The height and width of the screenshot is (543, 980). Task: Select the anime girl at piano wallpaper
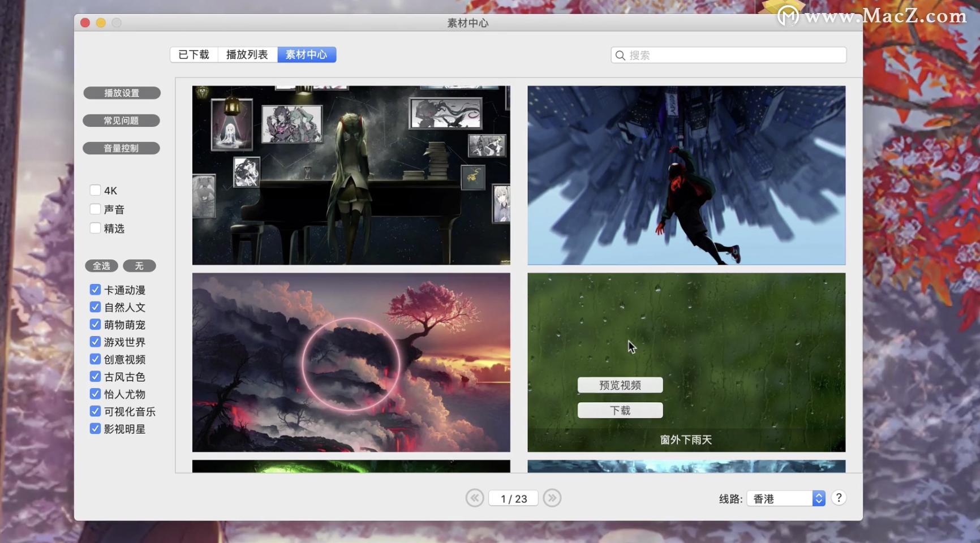coord(351,175)
